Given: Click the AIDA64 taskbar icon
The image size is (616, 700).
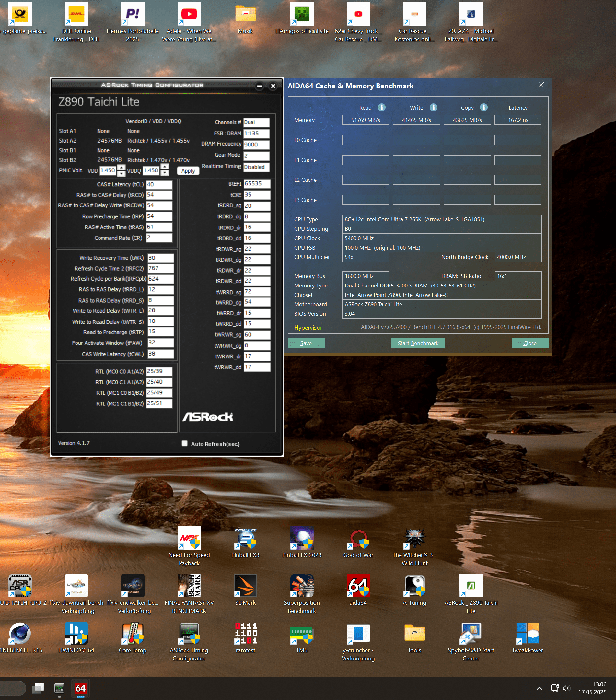Looking at the screenshot, I should point(80,688).
